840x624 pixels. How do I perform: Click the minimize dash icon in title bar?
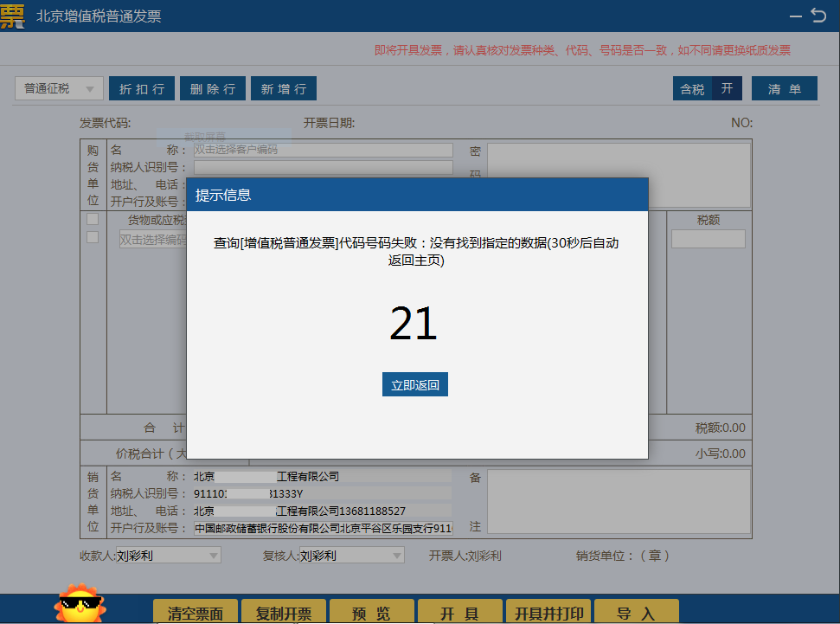(x=795, y=16)
